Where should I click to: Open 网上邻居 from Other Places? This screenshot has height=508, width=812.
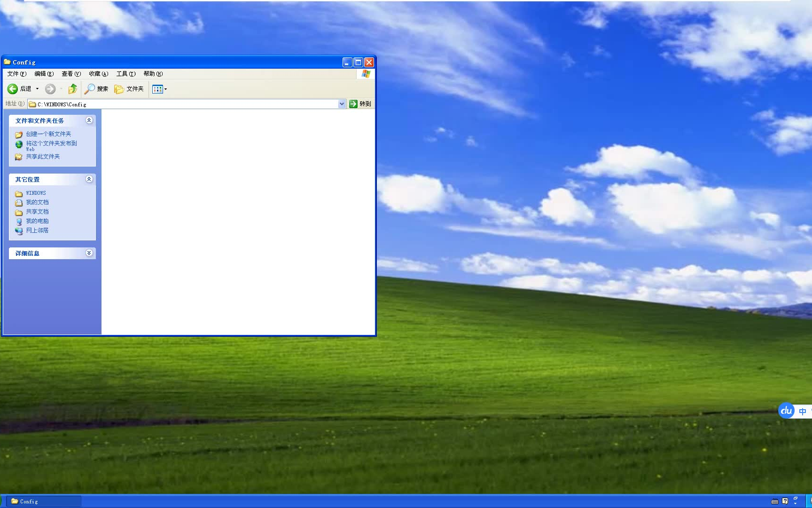pos(37,230)
